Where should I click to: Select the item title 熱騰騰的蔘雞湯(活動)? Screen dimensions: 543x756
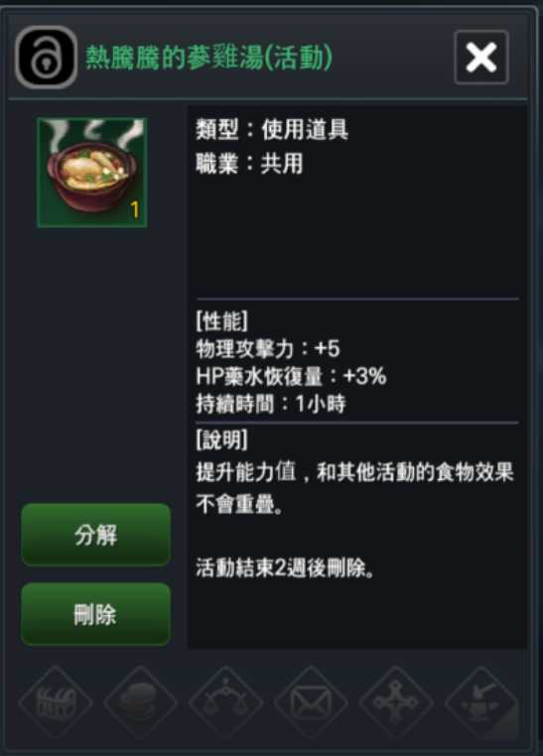(208, 58)
